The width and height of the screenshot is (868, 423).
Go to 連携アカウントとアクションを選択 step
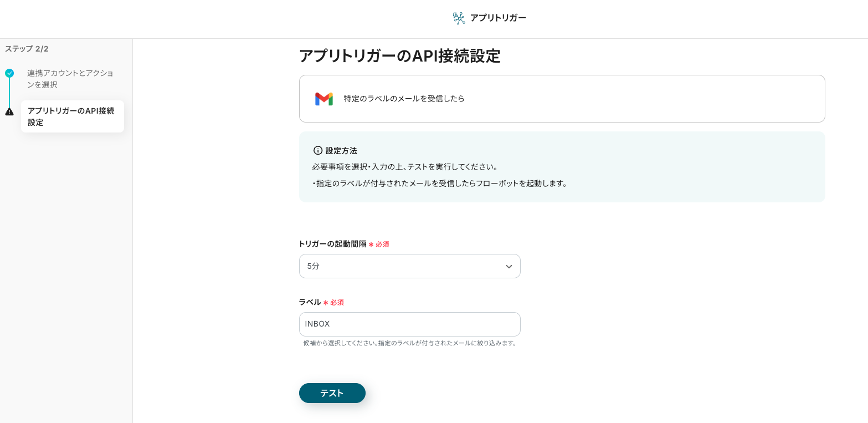pyautogui.click(x=70, y=79)
